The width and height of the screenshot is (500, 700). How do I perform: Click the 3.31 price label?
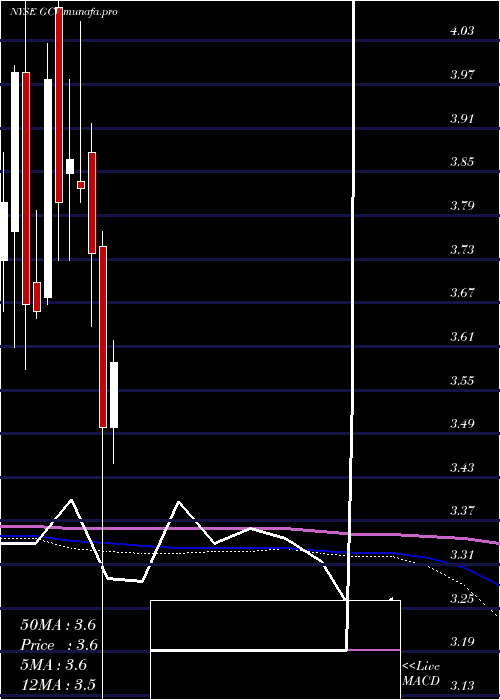pyautogui.click(x=462, y=555)
